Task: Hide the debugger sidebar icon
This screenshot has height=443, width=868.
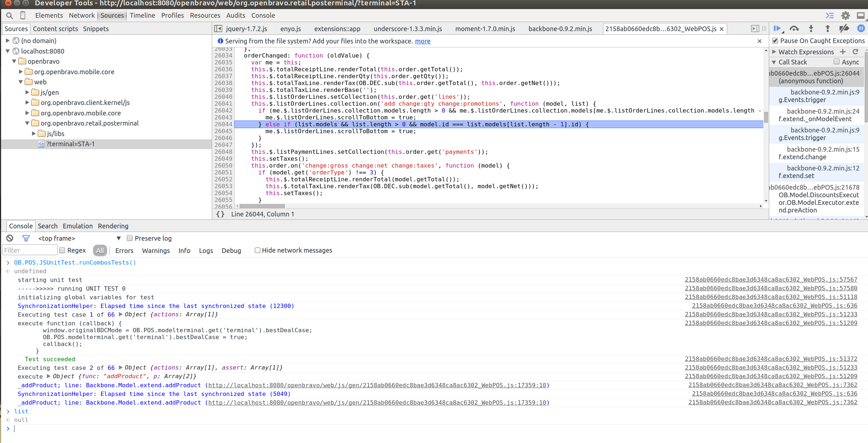Action: (x=755, y=29)
